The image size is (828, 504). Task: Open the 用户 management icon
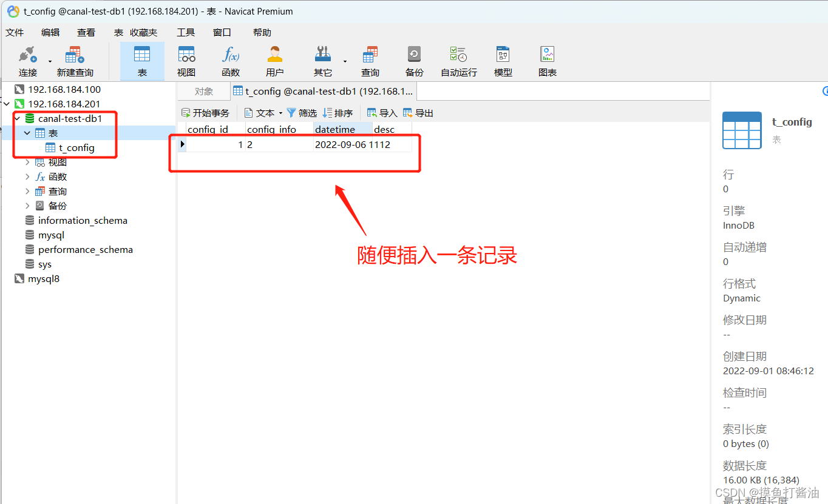[274, 61]
